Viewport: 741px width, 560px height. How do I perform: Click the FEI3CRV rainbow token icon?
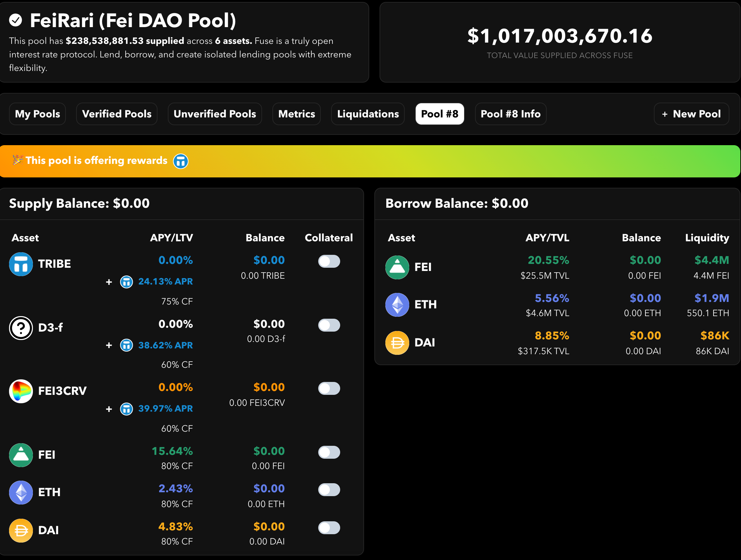(x=21, y=391)
